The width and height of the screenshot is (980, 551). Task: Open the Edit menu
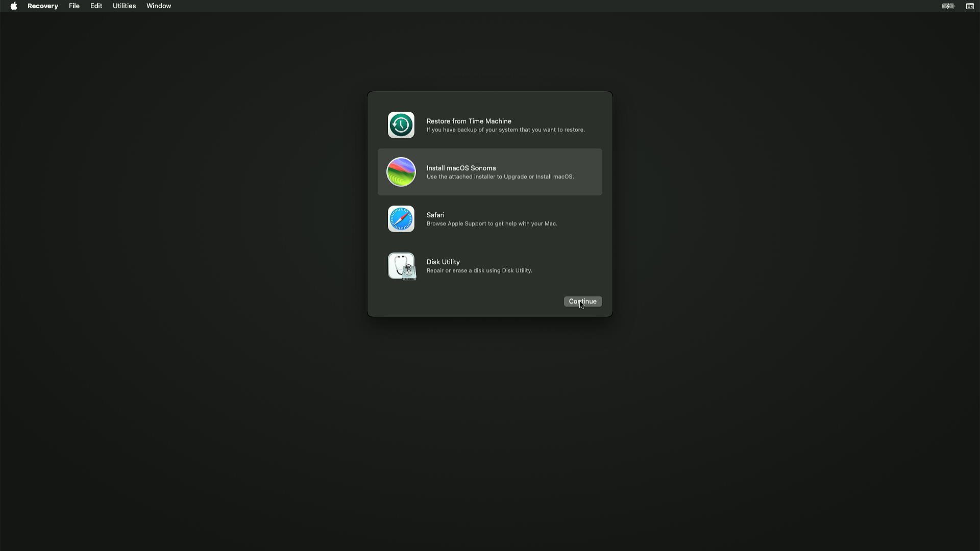click(96, 6)
